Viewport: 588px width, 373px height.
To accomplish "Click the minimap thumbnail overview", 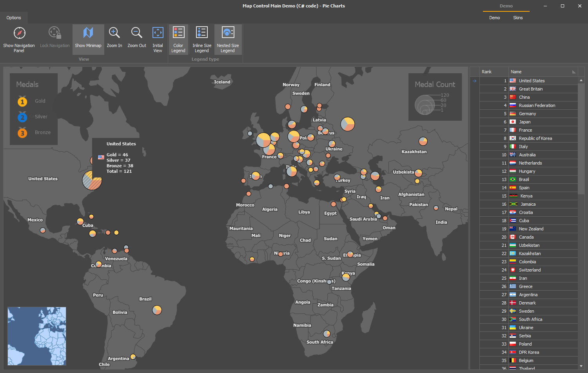I will tap(37, 336).
